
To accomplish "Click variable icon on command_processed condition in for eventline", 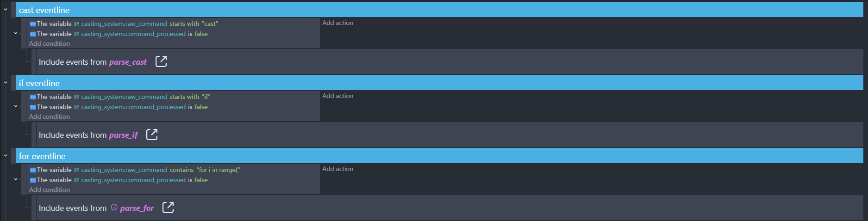I will click(33, 180).
